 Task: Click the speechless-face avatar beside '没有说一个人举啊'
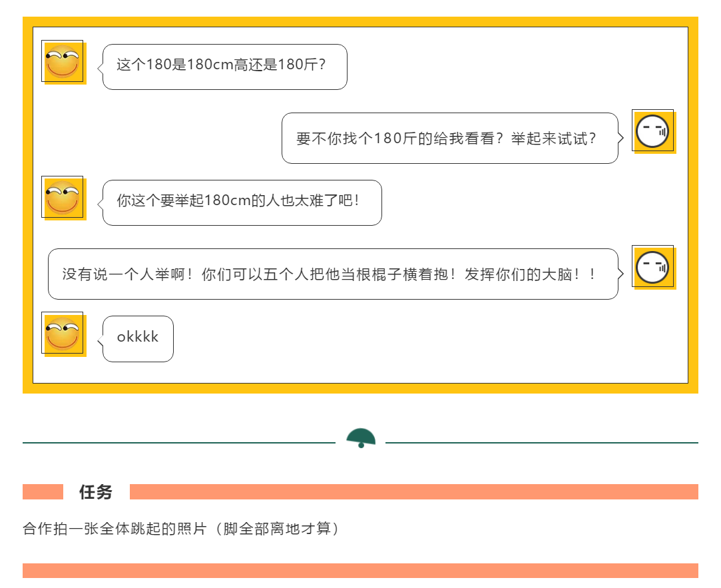pyautogui.click(x=653, y=267)
